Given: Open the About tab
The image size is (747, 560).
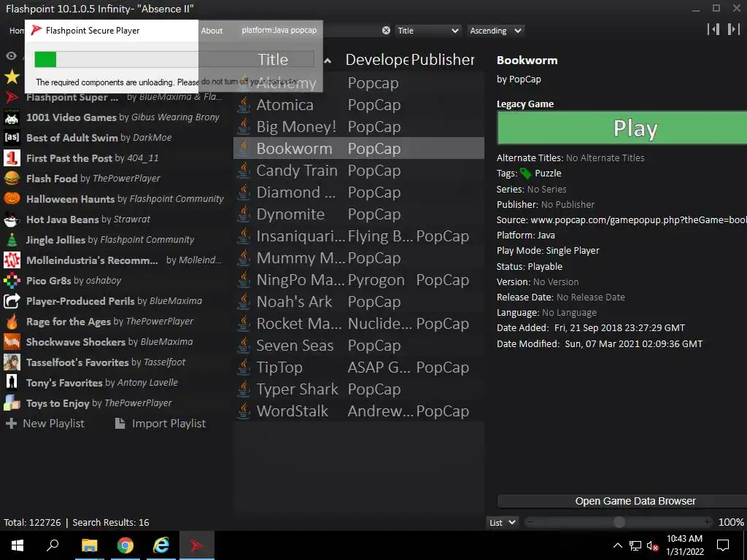Looking at the screenshot, I should point(212,31).
